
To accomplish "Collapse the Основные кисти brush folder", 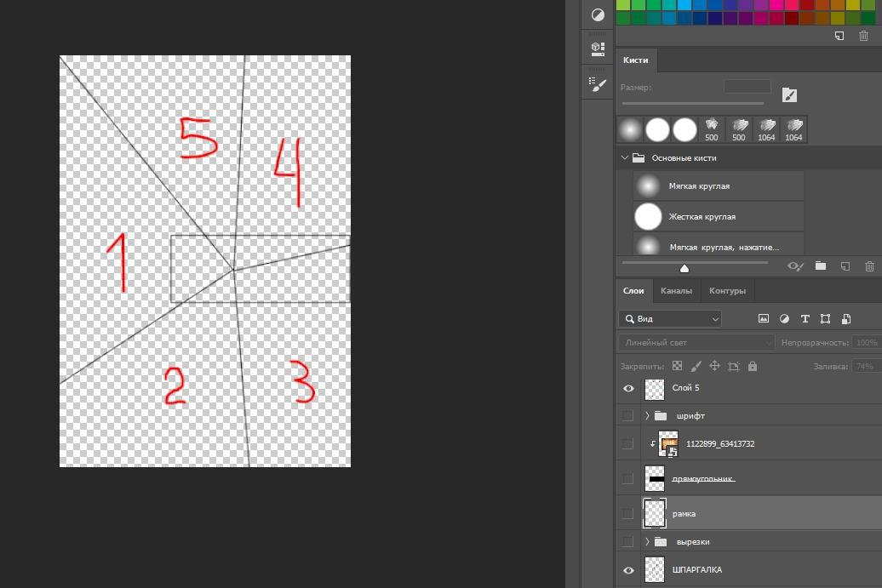I will tap(625, 158).
